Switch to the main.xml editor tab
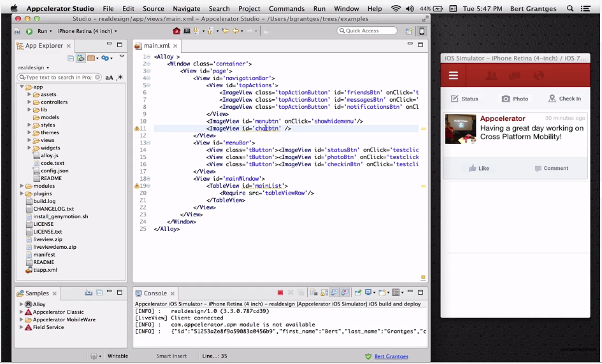 click(x=157, y=46)
